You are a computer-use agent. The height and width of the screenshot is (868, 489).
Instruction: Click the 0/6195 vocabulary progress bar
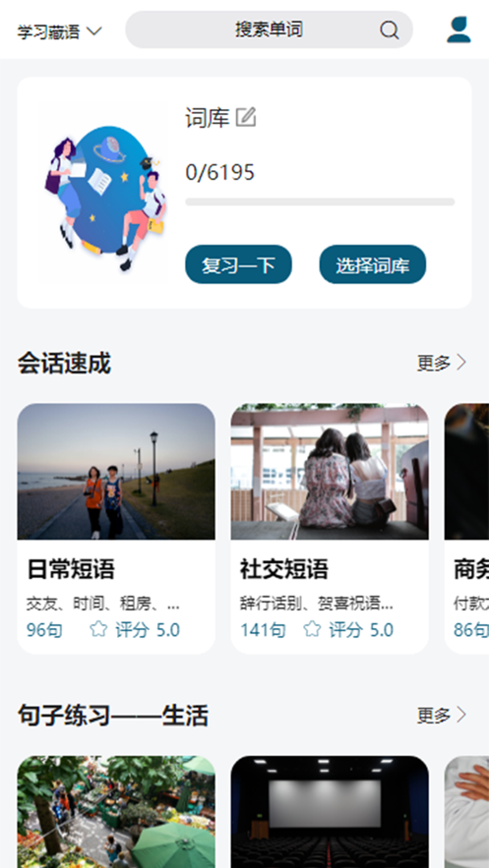[x=320, y=203]
